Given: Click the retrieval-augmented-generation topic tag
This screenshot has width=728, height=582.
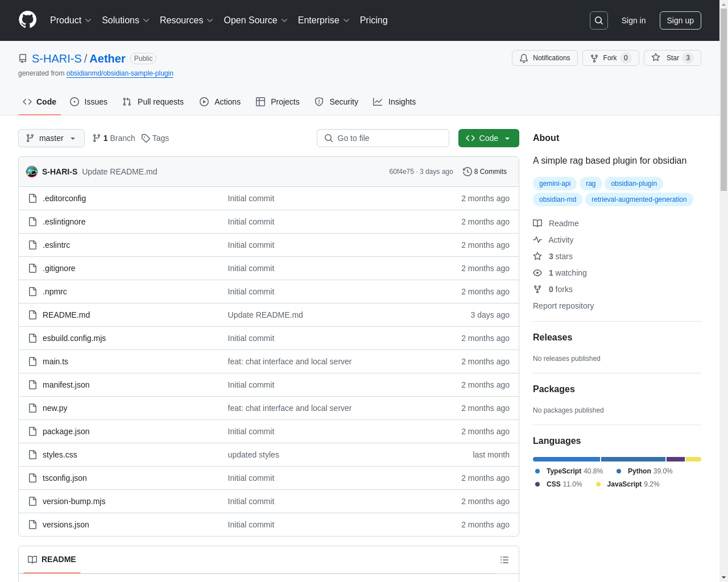Looking at the screenshot, I should point(639,199).
